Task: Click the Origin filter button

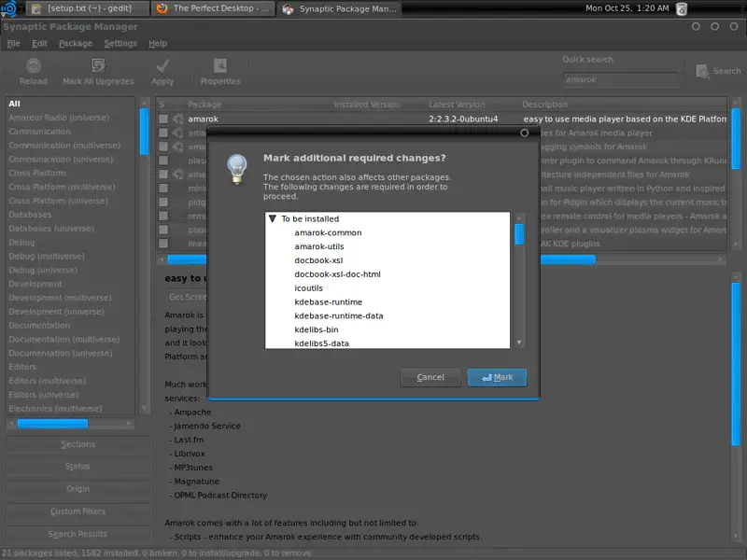Action: coord(78,489)
